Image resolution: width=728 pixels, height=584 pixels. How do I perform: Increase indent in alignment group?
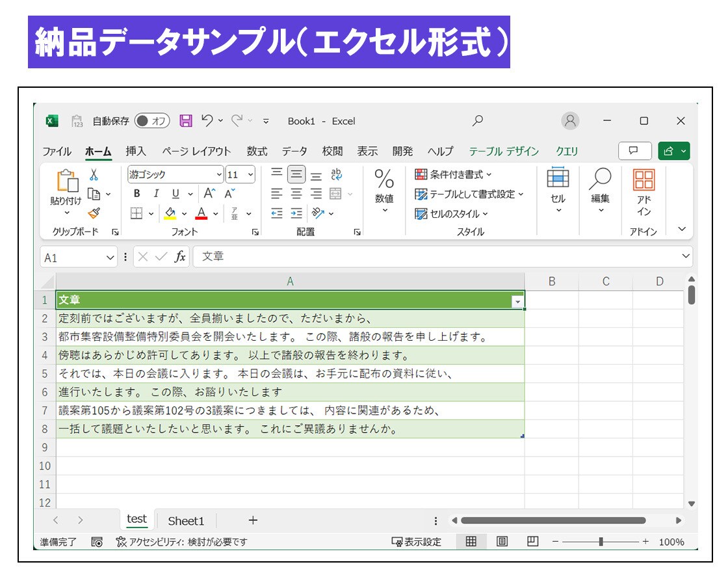tap(296, 213)
